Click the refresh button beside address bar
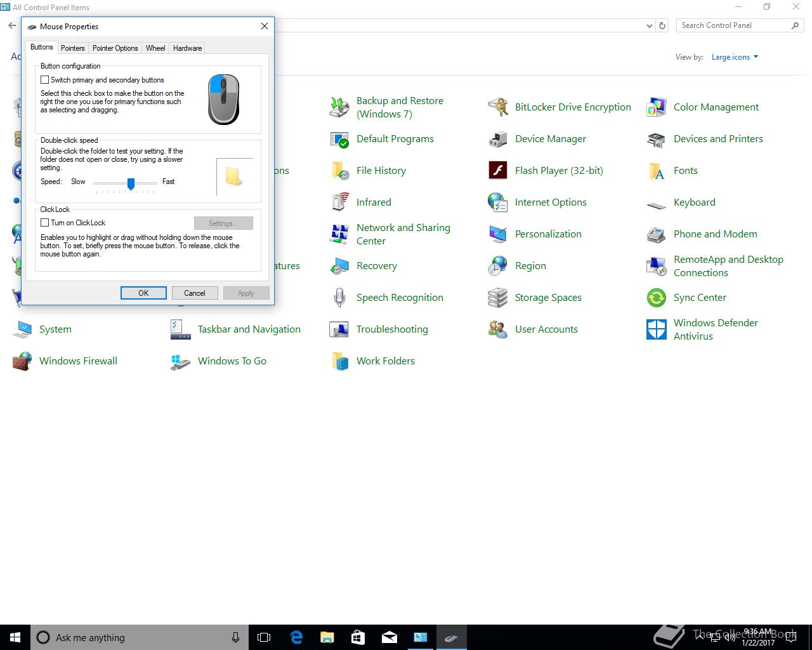This screenshot has height=650, width=812. [x=662, y=26]
